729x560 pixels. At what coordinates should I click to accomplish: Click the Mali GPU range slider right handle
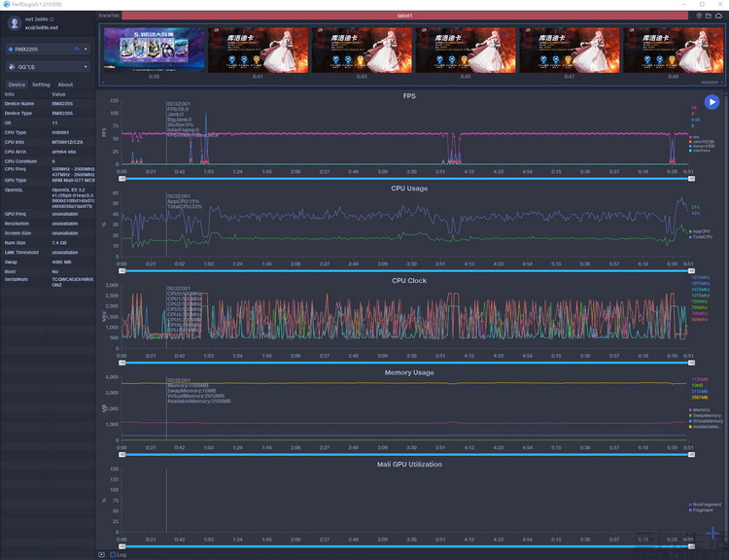tap(691, 546)
